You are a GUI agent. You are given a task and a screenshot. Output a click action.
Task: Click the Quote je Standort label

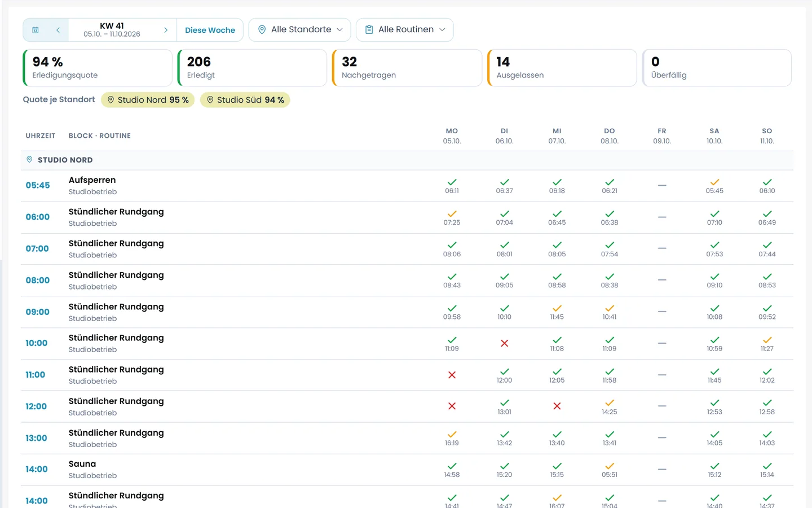[59, 99]
